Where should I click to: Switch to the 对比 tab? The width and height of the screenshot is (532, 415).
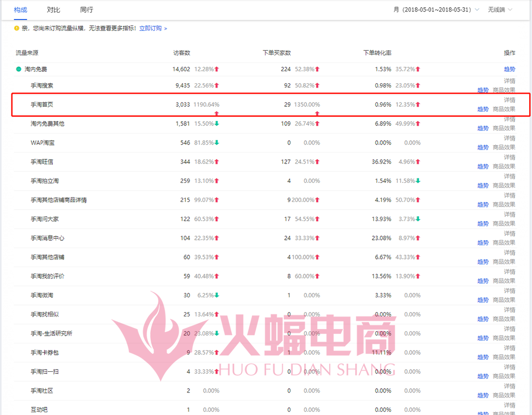54,10
